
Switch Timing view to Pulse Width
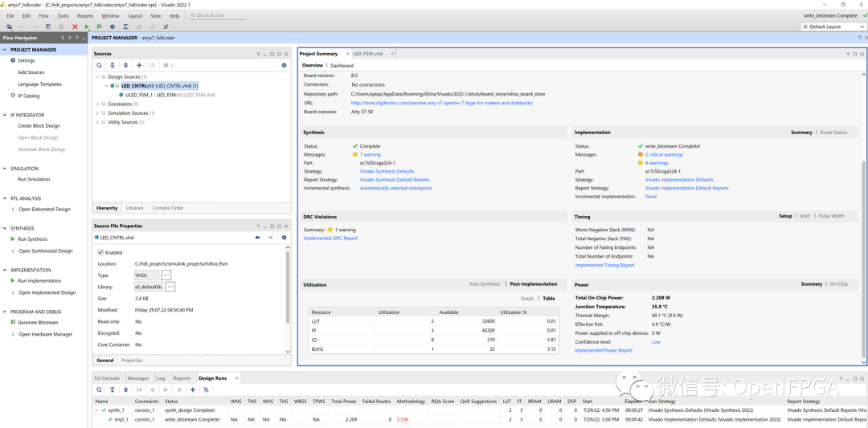coord(832,216)
